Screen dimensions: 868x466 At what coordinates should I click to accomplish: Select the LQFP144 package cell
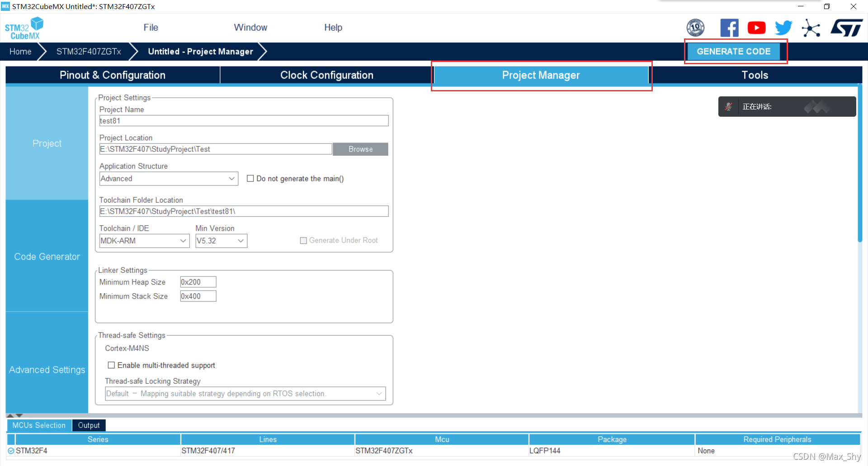(x=612, y=451)
